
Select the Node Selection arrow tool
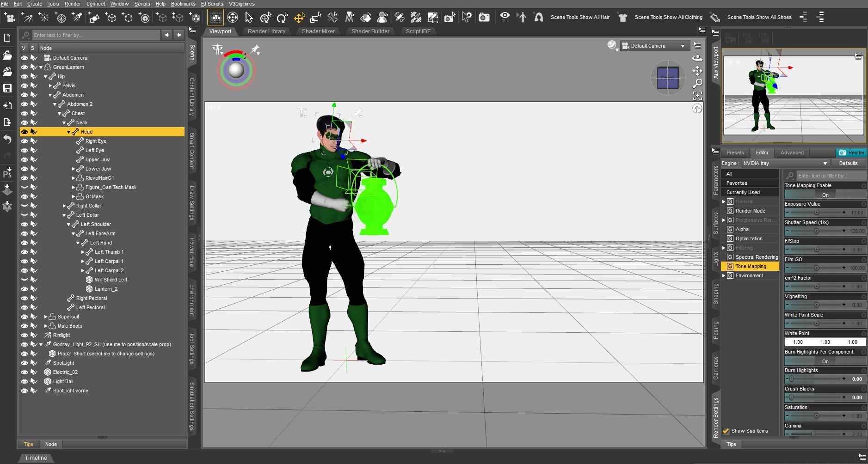(x=249, y=18)
